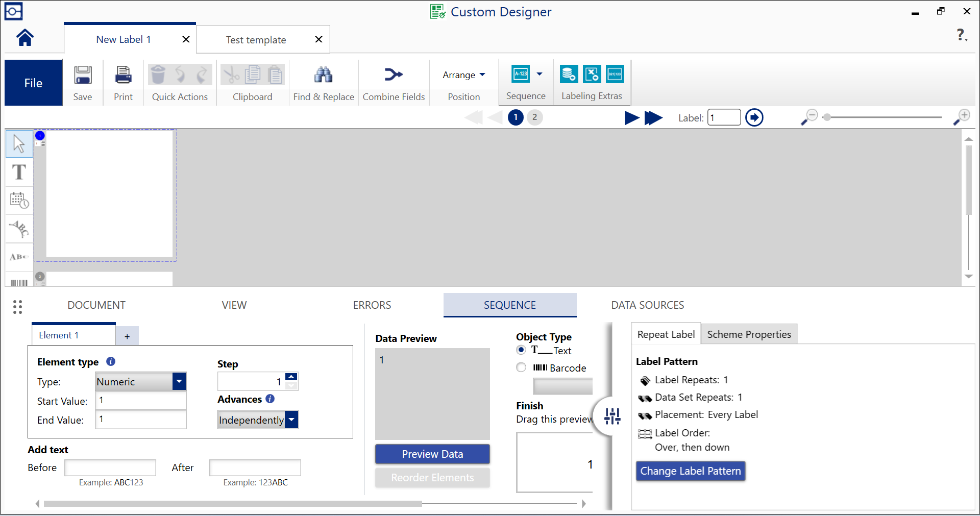
Task: Open the Type Numeric dropdown
Action: [x=179, y=381]
